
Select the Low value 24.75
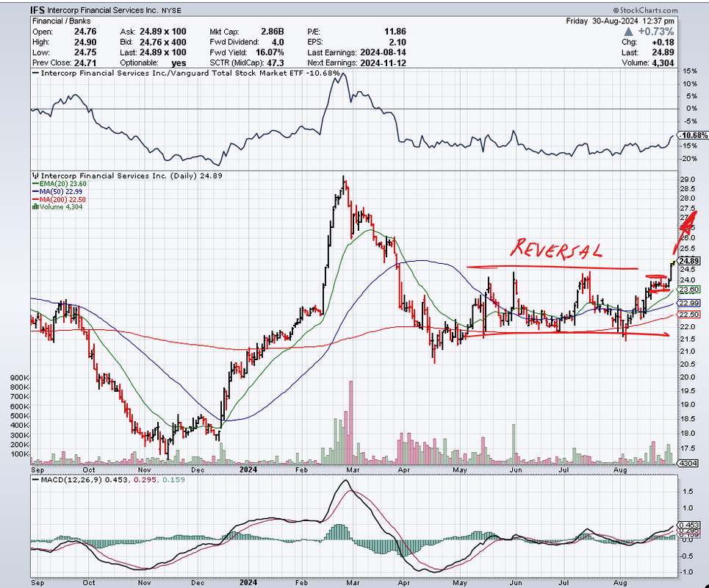[85, 52]
